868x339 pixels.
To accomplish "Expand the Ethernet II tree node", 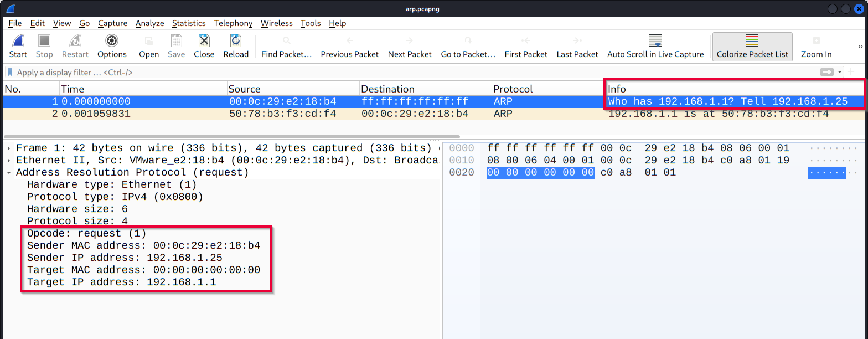I will [9, 160].
